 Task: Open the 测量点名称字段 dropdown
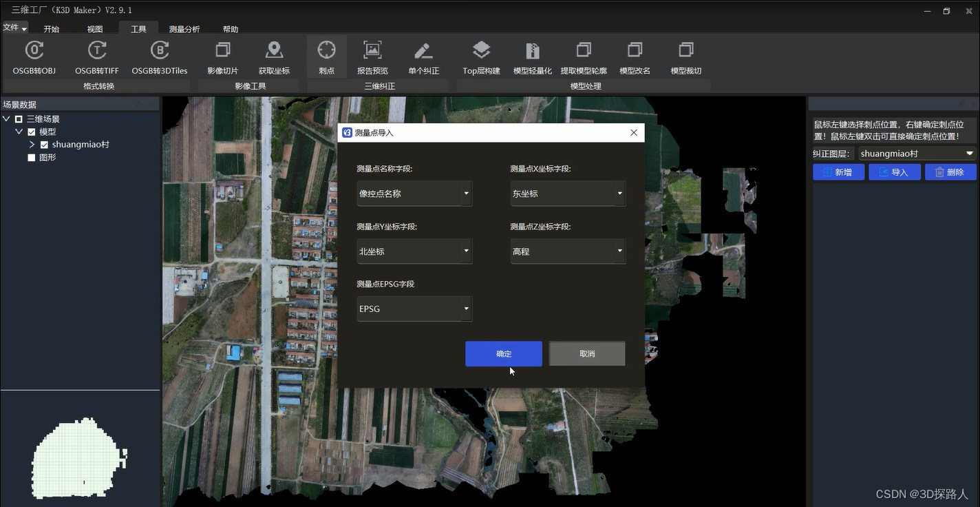(x=414, y=194)
